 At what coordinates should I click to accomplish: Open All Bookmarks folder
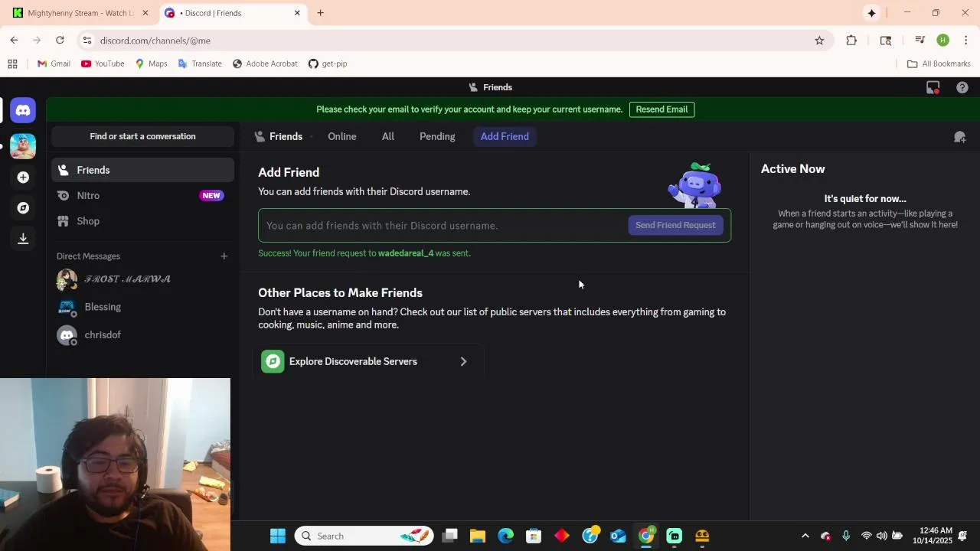click(939, 64)
